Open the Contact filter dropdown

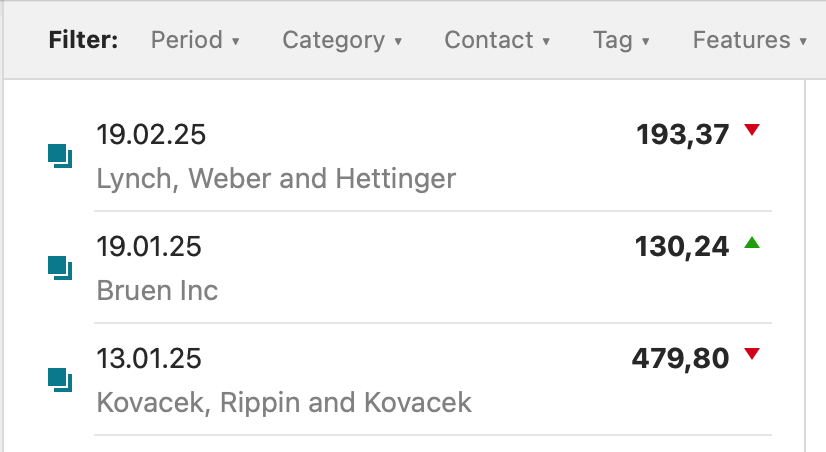click(x=497, y=40)
